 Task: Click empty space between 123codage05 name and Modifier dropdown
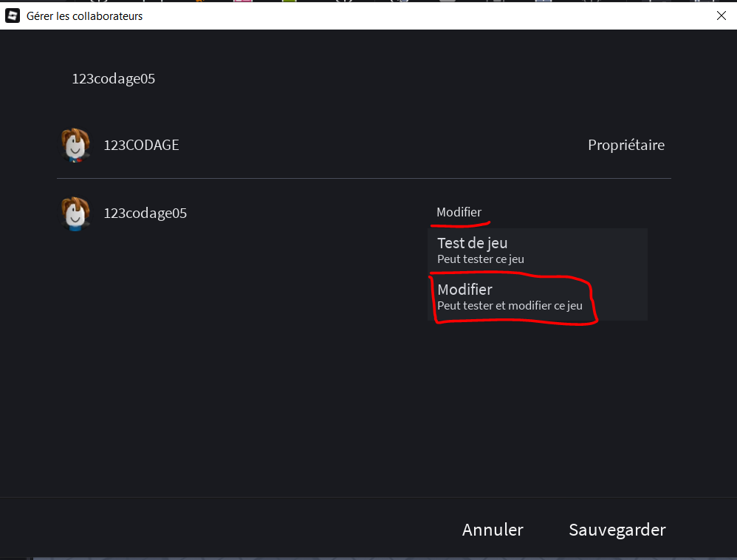click(x=310, y=214)
